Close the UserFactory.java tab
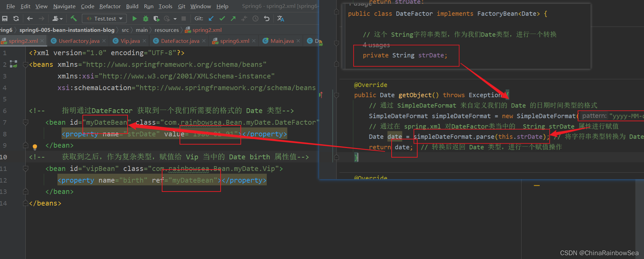 104,41
